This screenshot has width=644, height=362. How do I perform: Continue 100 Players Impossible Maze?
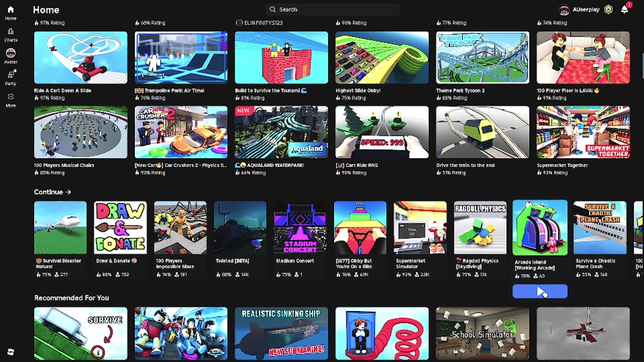pos(180,228)
